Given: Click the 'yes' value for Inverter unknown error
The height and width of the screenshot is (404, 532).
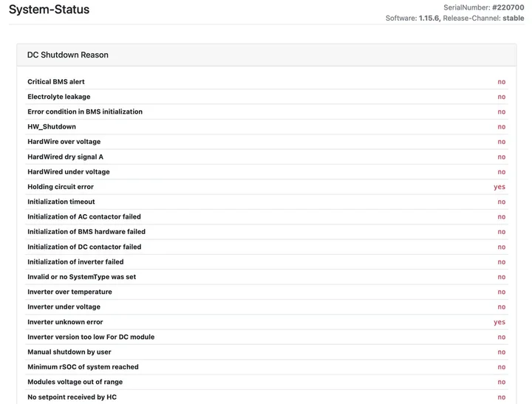Looking at the screenshot, I should 499,322.
